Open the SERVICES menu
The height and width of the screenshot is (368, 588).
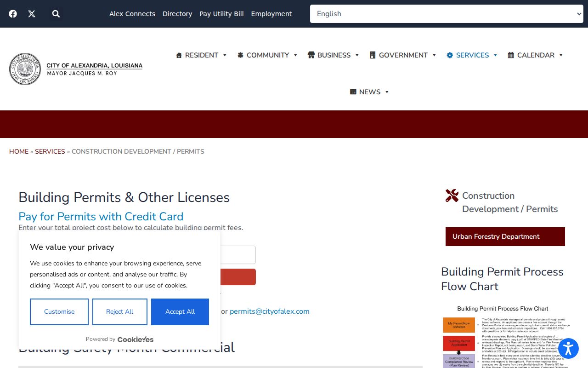pyautogui.click(x=473, y=55)
